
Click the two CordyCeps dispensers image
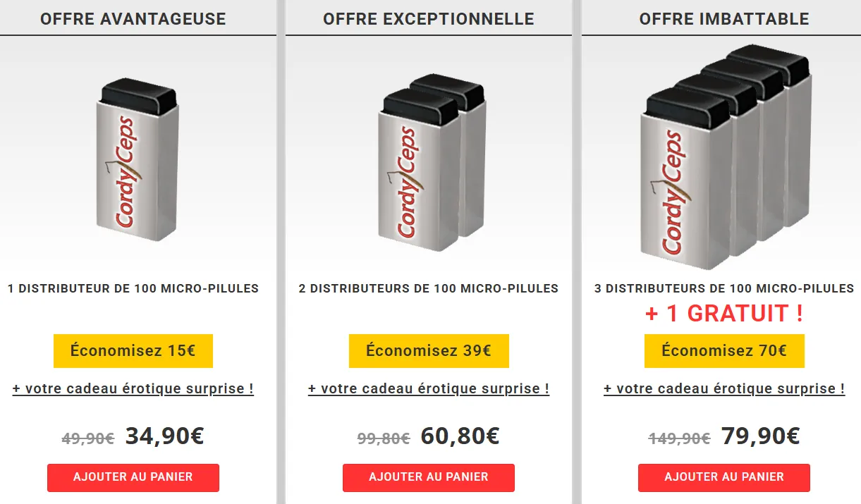[x=432, y=164]
